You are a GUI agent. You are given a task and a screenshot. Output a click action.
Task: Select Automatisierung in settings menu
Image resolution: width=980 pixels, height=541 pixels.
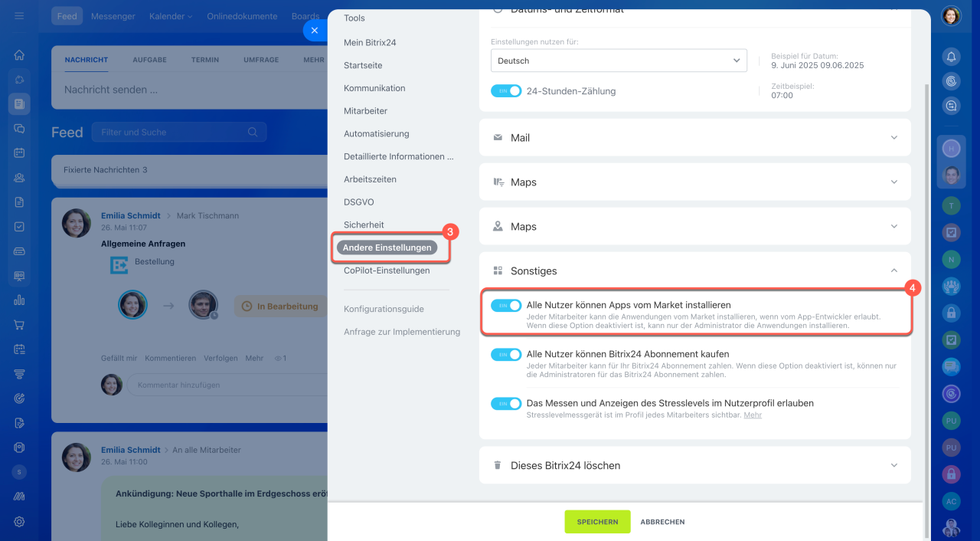coord(376,133)
